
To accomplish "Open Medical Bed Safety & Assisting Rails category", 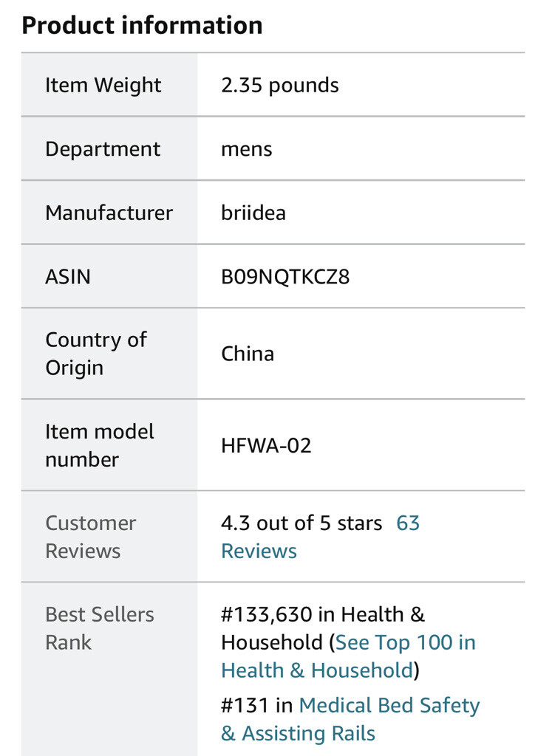I will (350, 719).
